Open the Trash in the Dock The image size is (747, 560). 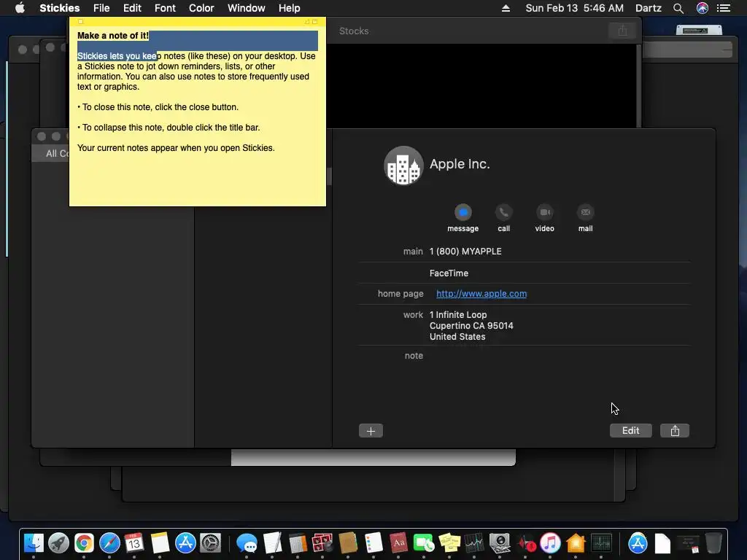[x=713, y=542]
